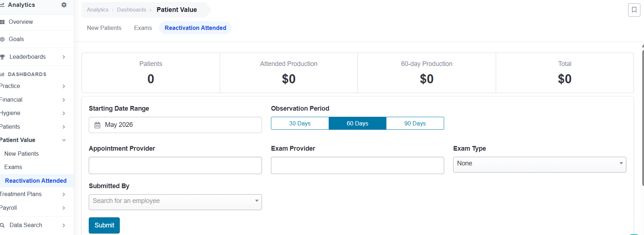This screenshot has height=235, width=644.
Task: Click the Submit button
Action: point(104,225)
